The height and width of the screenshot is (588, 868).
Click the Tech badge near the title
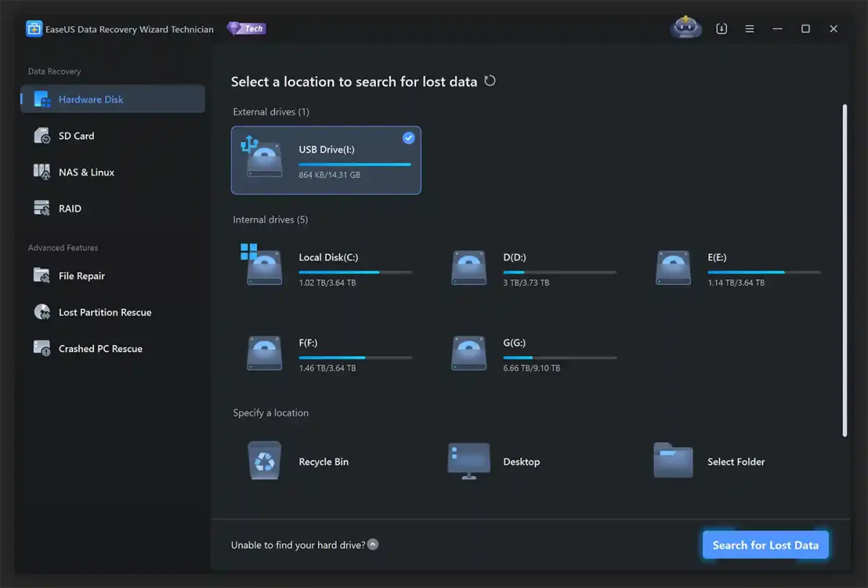tap(246, 28)
